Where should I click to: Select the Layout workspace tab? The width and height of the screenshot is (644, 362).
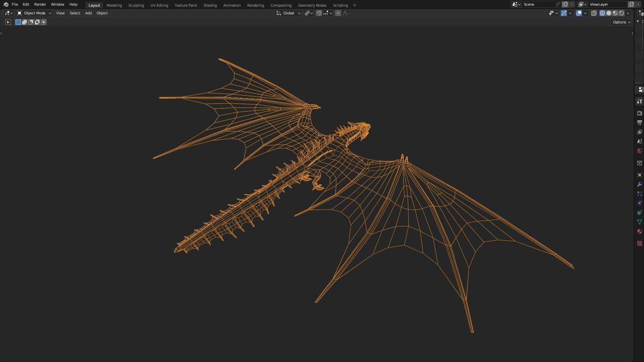[94, 5]
